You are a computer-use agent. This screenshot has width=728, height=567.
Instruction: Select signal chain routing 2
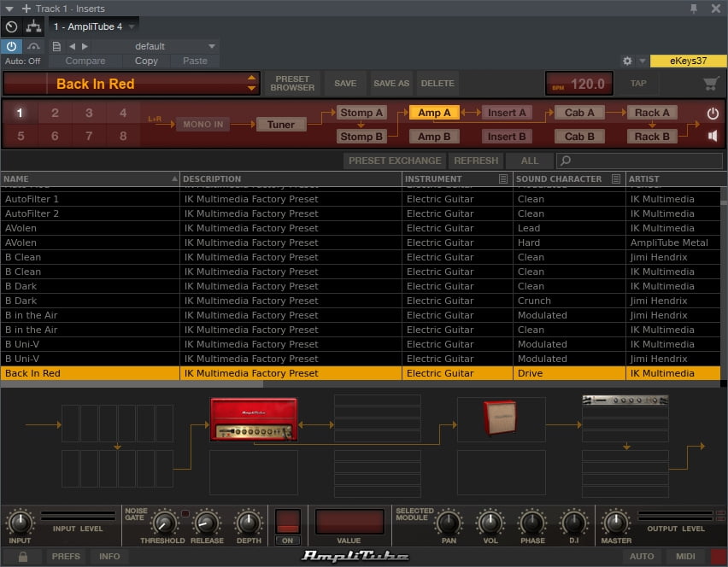pos(55,113)
